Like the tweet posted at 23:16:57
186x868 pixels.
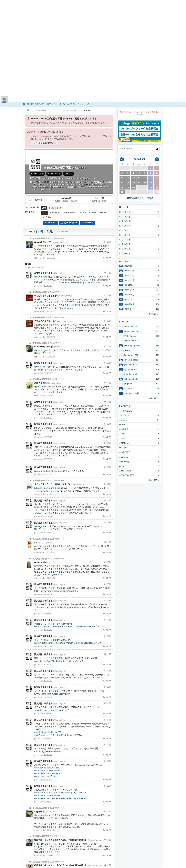pos(110,475)
